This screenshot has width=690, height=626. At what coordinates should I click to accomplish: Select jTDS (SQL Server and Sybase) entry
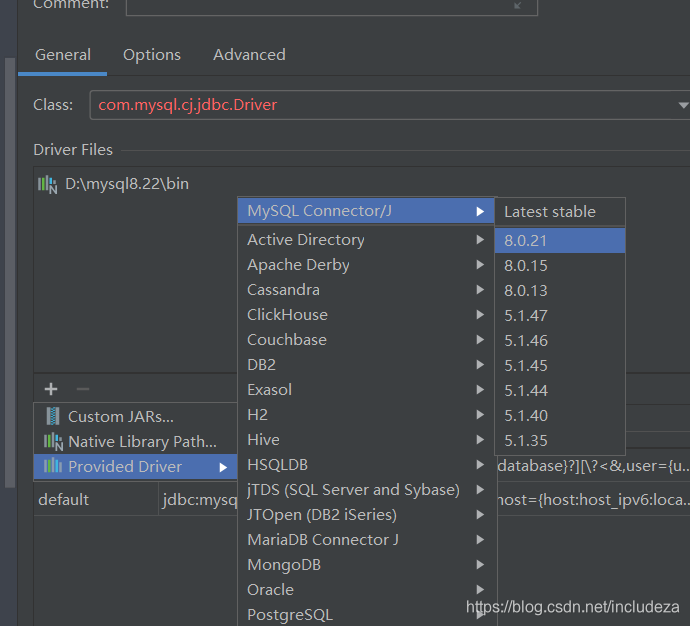367,490
